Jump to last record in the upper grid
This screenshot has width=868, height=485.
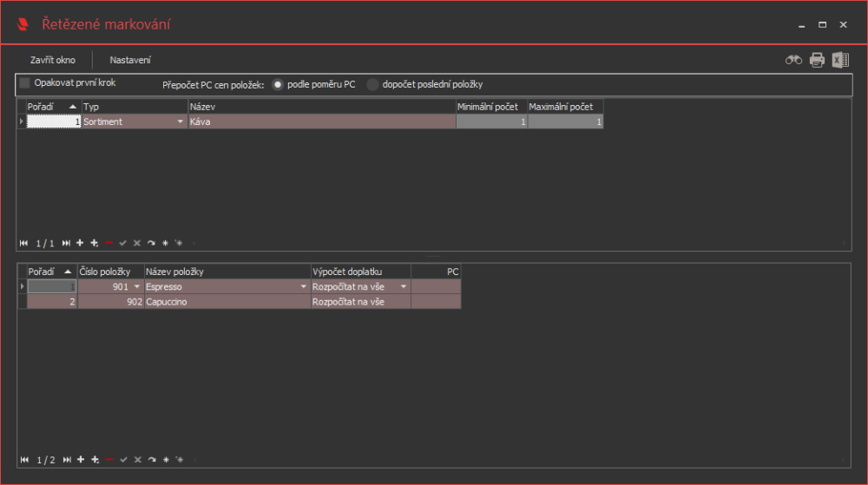tap(66, 243)
